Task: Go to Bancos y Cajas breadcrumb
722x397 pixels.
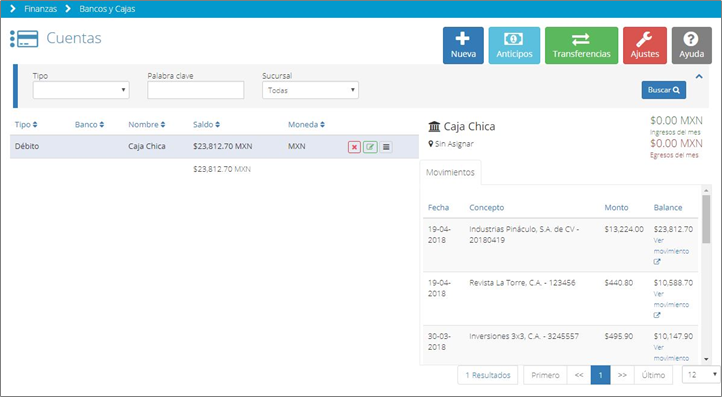Action: 107,9
